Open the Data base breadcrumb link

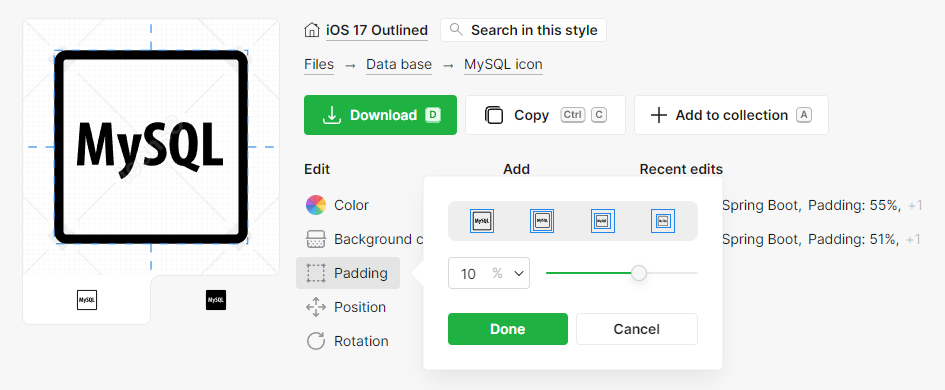point(399,64)
